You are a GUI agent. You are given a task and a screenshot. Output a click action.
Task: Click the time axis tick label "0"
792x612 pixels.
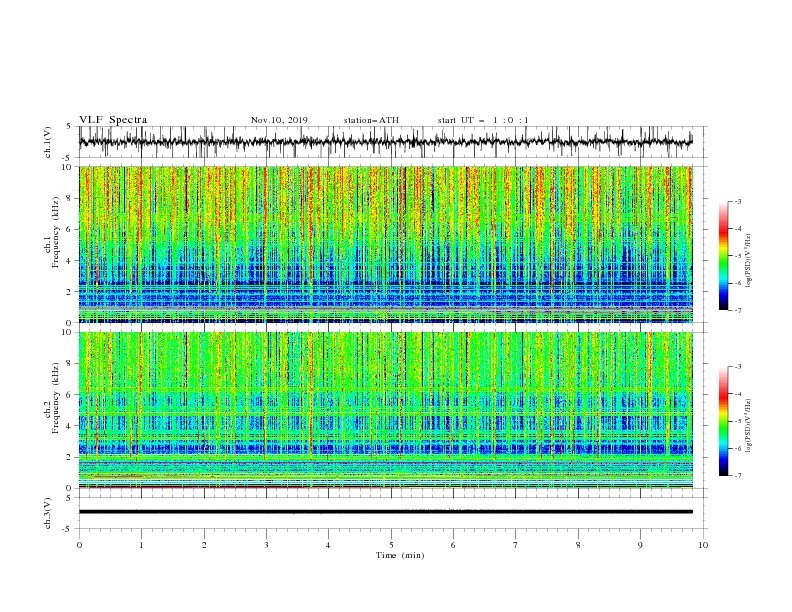(x=79, y=545)
